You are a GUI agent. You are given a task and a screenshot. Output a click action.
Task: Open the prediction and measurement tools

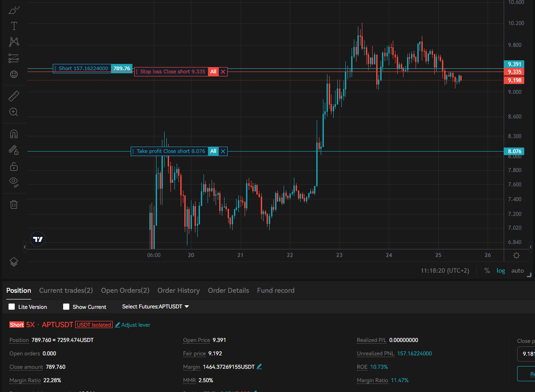click(x=14, y=58)
